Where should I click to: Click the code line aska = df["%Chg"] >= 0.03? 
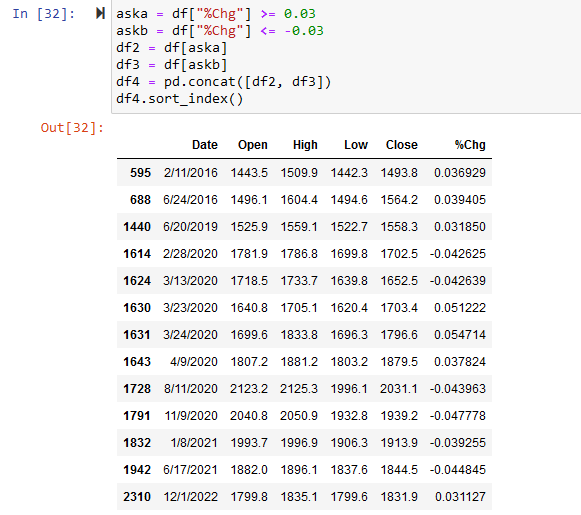pos(216,14)
